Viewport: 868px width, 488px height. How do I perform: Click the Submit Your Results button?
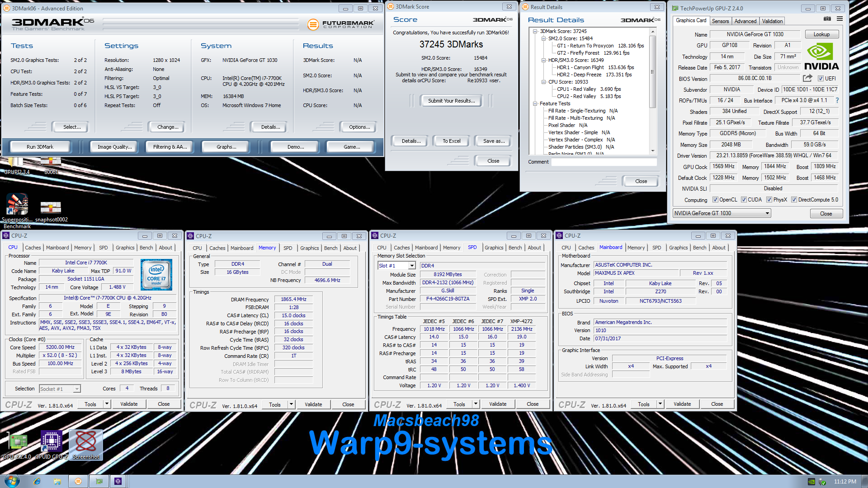point(451,101)
